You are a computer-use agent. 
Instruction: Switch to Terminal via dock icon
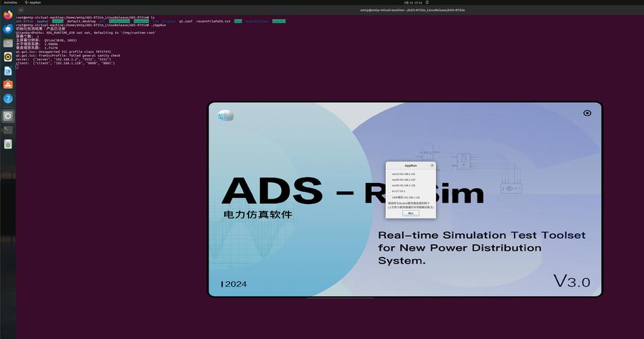point(8,130)
